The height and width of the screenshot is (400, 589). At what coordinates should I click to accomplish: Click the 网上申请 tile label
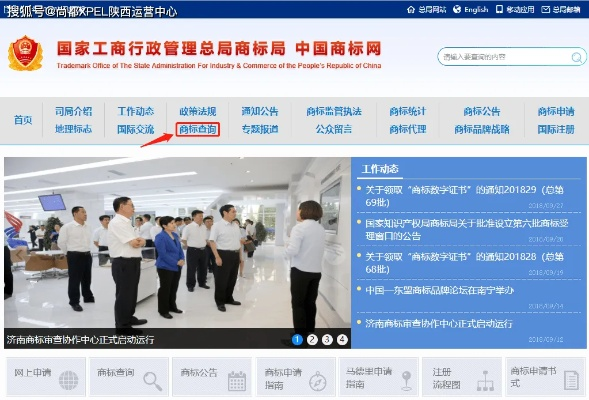pyautogui.click(x=33, y=373)
